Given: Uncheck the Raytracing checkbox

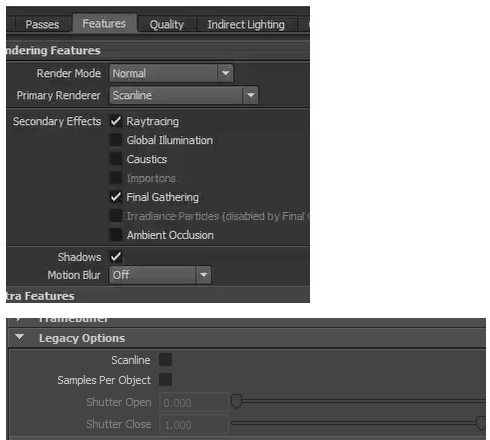Looking at the screenshot, I should [116, 121].
